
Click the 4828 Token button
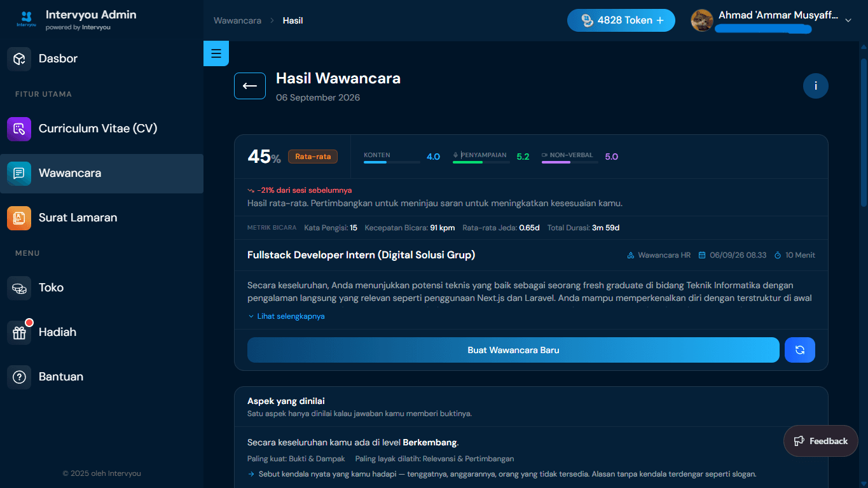621,20
